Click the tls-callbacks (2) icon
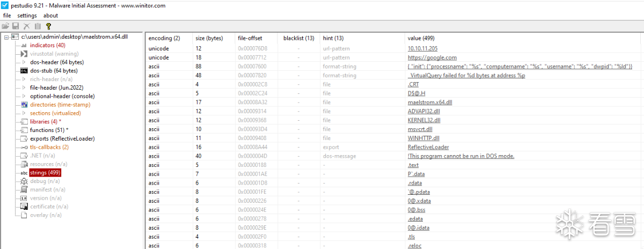The image size is (644, 249). pos(24,147)
